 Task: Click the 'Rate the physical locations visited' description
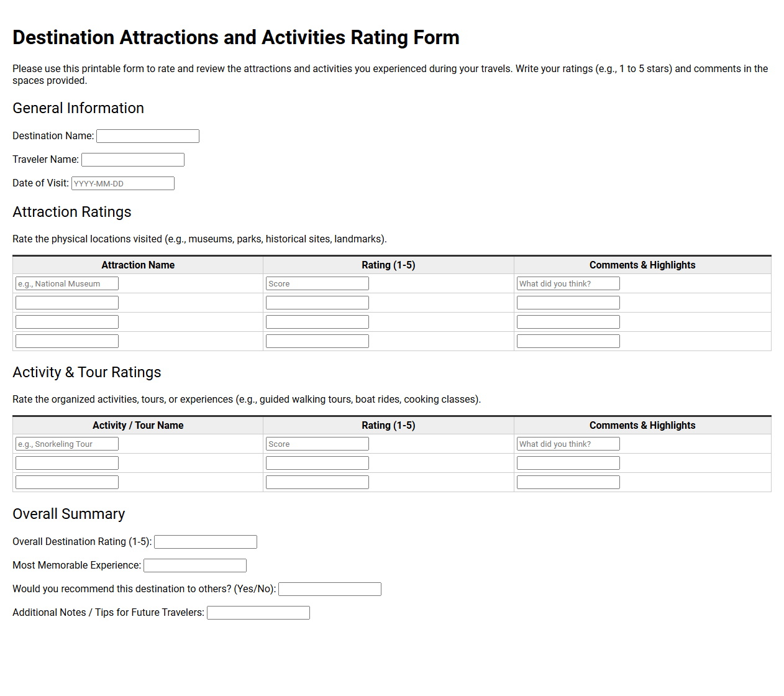[x=199, y=239]
